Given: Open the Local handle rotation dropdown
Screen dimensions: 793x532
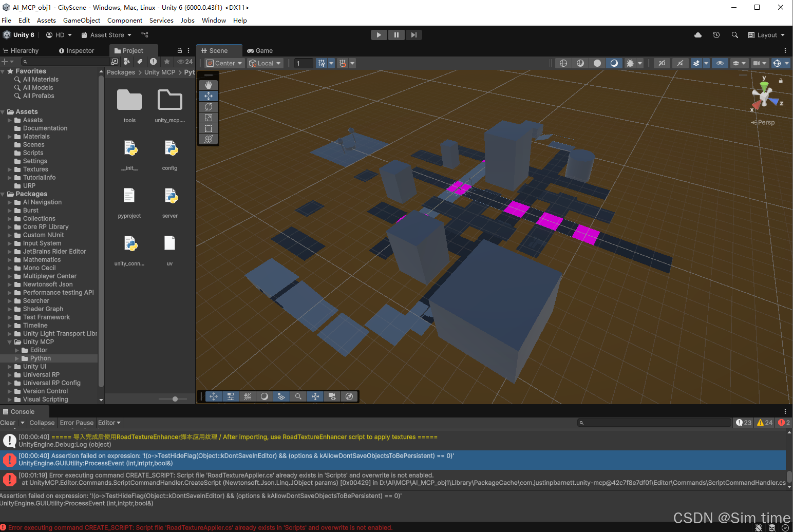Looking at the screenshot, I should coord(265,63).
